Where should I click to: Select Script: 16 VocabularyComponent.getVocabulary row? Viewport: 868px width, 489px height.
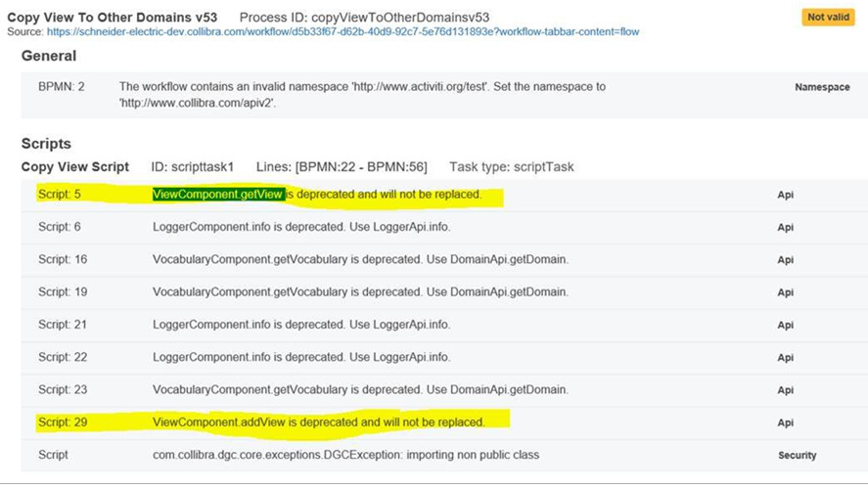(x=444, y=259)
